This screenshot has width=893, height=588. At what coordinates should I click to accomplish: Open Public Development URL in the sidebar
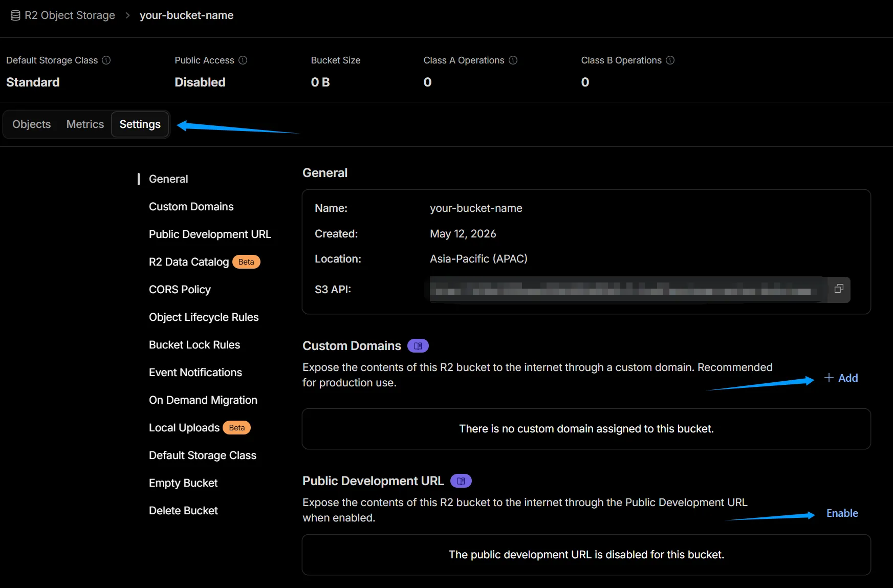click(x=210, y=234)
